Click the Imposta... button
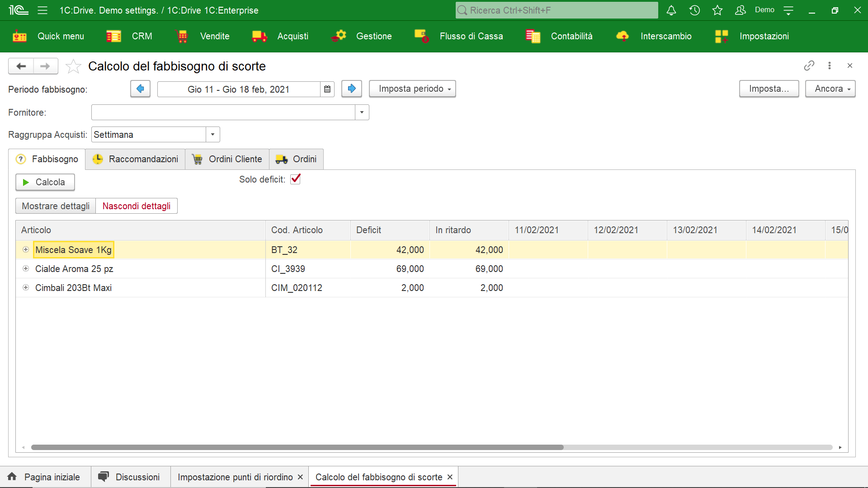The height and width of the screenshot is (488, 868). [769, 89]
